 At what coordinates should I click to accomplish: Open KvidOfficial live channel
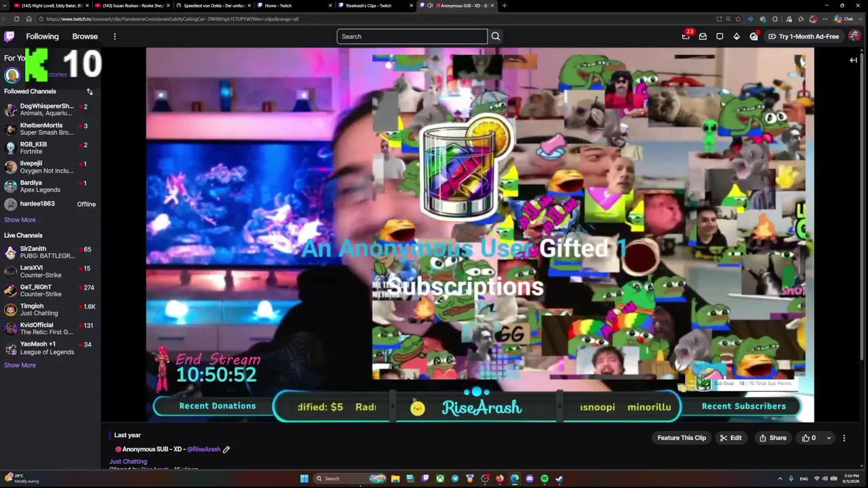point(50,328)
